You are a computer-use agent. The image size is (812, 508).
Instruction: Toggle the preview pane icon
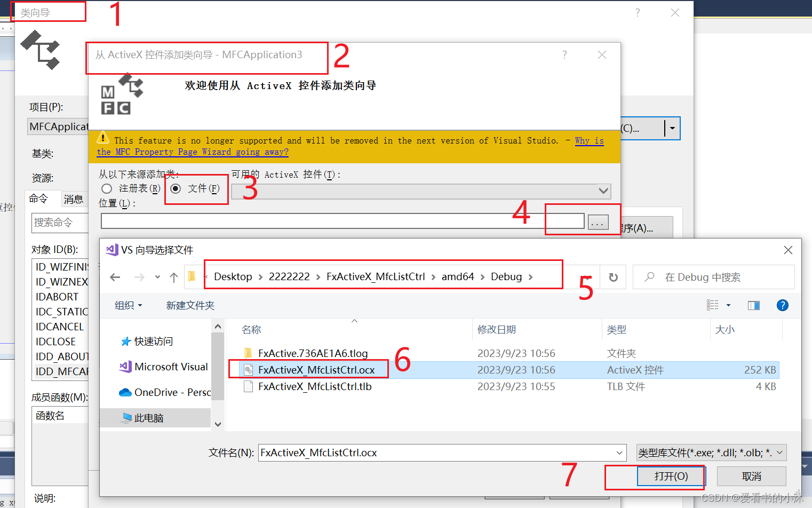click(x=754, y=305)
